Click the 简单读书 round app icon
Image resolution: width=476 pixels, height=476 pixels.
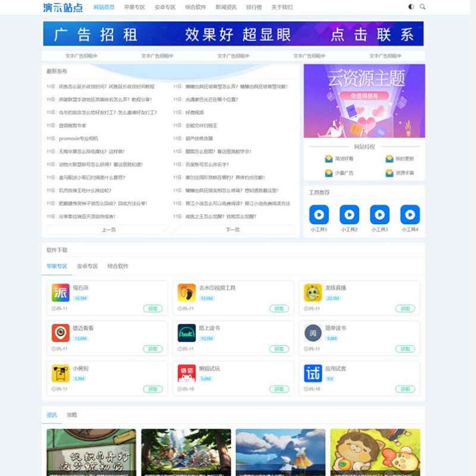(313, 333)
